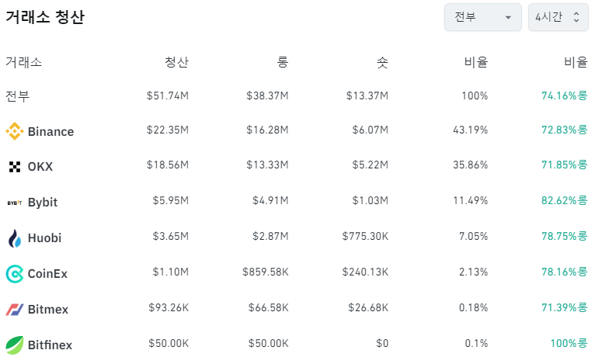Screen dimensions: 595x364
Task: Click Bitmex liquidation value $93.26K
Action: [x=169, y=308]
